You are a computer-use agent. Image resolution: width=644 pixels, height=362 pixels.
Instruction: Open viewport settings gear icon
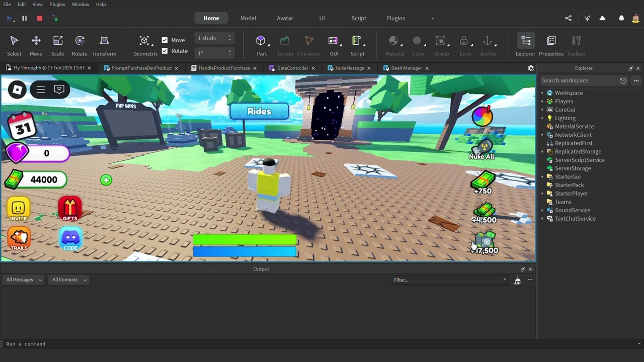[530, 68]
